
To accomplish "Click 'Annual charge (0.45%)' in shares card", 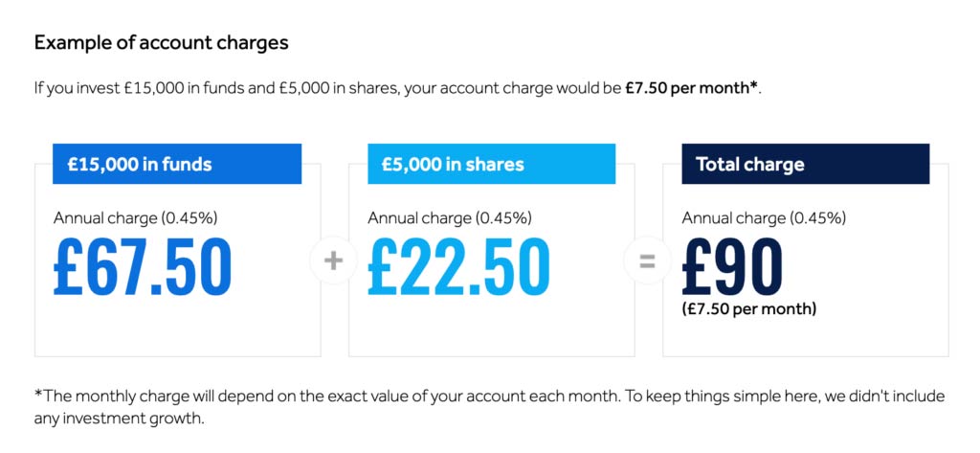I will 450,218.
